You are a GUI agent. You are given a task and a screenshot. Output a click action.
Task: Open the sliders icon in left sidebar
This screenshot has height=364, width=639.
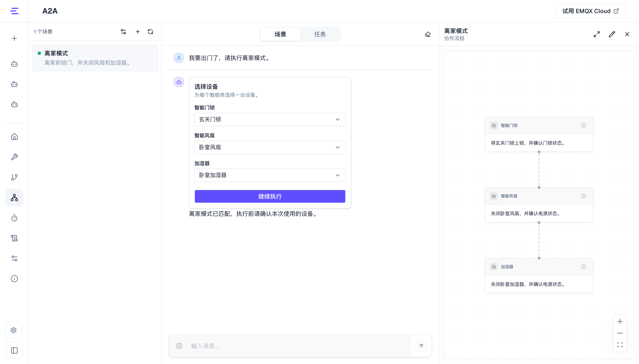14,258
